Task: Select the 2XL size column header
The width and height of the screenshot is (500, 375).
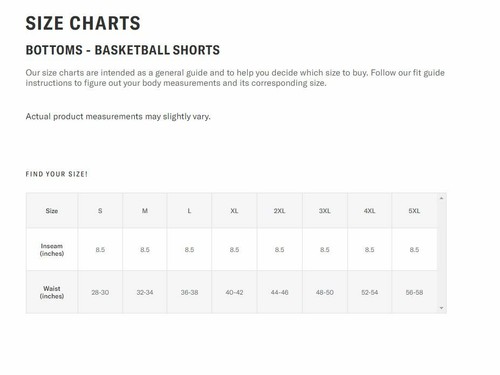Action: (x=279, y=211)
